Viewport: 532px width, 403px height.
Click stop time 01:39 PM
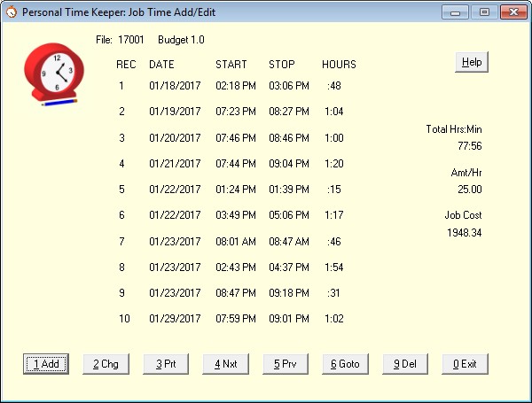289,190
